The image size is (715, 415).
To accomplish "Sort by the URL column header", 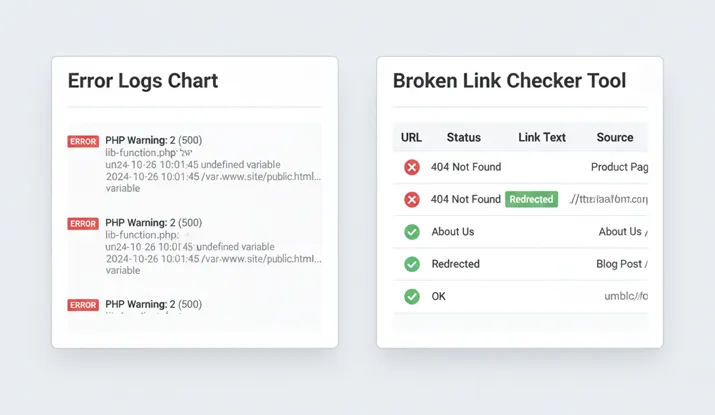I will tap(411, 137).
